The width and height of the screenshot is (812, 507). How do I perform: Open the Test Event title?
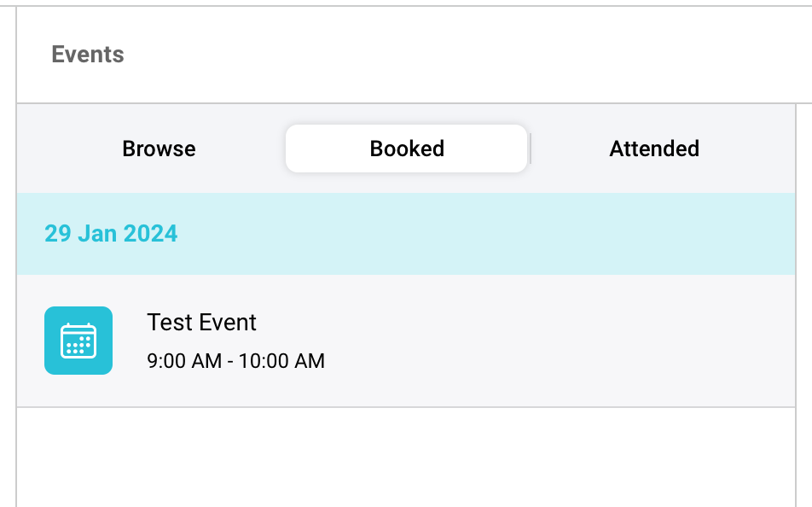coord(202,323)
